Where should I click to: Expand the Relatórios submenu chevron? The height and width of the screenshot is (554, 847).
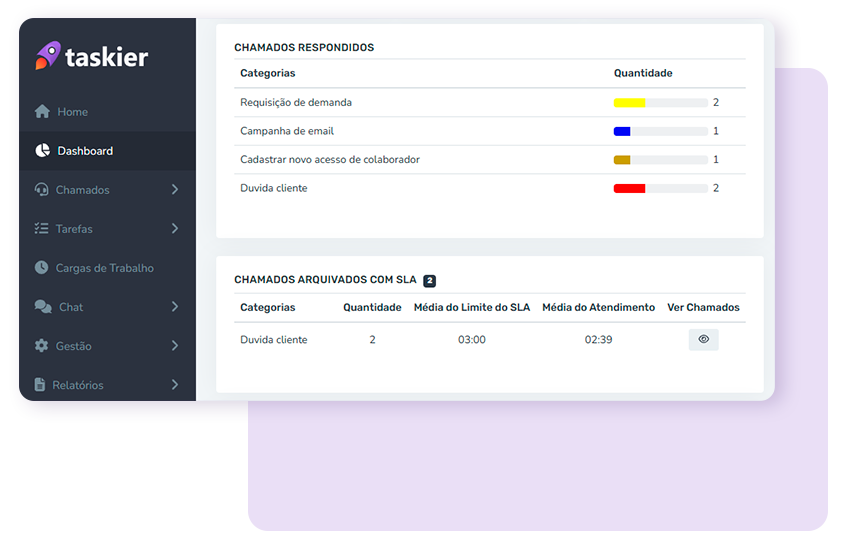[x=175, y=385]
